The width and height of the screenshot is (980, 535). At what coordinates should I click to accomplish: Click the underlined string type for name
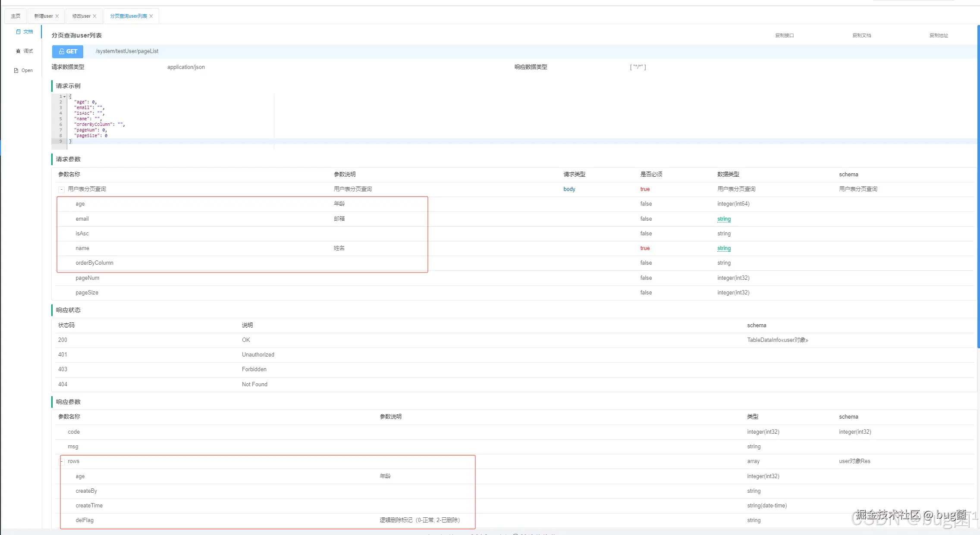[x=724, y=248]
